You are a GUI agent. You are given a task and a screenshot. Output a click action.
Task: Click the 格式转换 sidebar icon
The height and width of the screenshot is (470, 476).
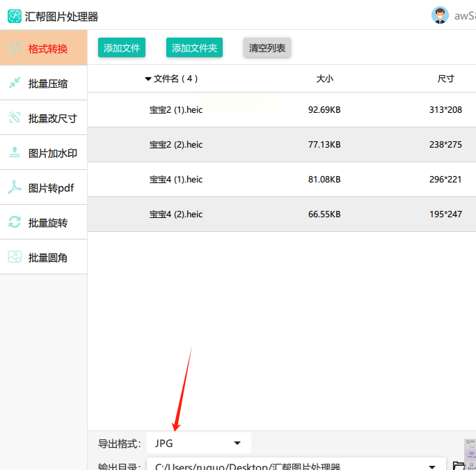[x=15, y=48]
